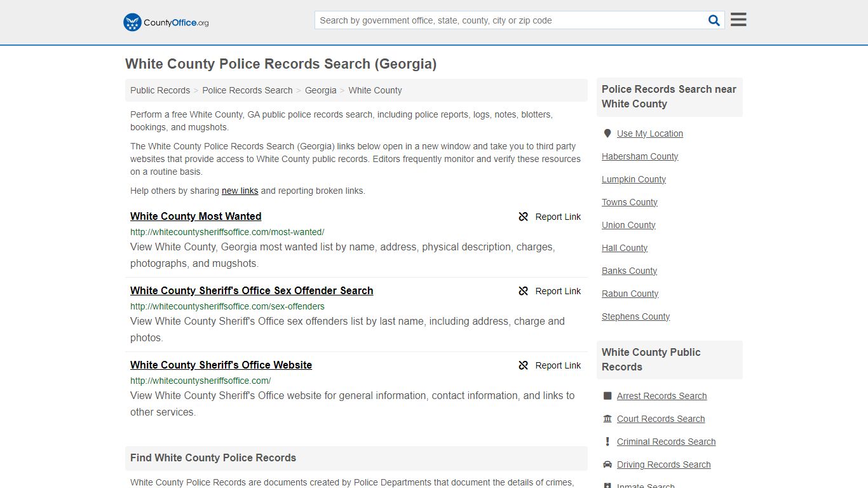
Task: Open White County Most Wanted heading
Action: (196, 216)
